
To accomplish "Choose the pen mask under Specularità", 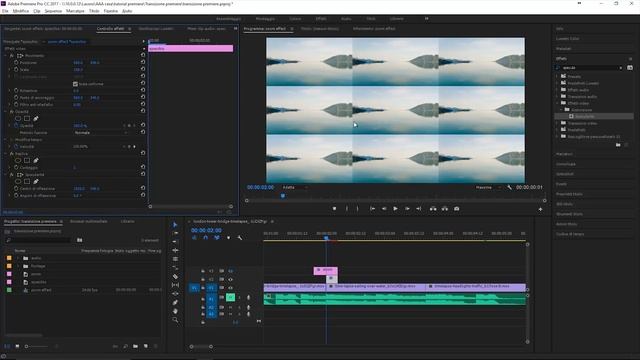I will click(x=36, y=181).
